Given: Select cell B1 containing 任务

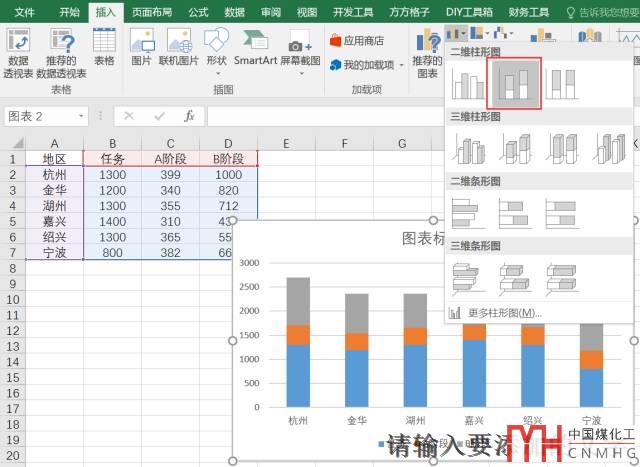Looking at the screenshot, I should [x=113, y=158].
